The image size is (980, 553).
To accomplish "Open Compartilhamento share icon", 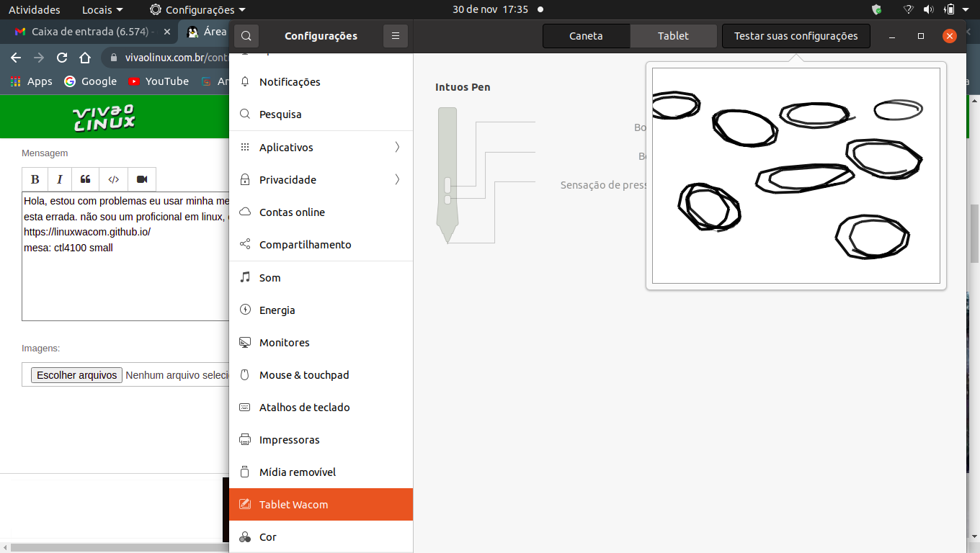I will 245,245.
